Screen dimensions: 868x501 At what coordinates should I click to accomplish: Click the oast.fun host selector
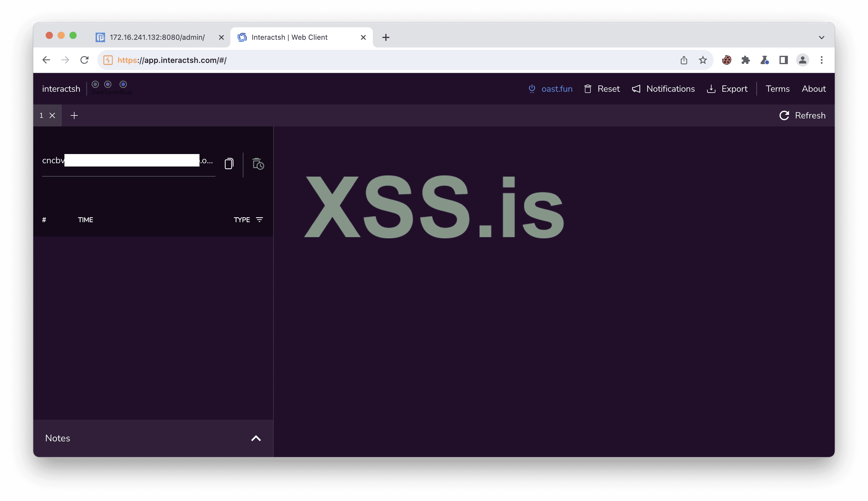coord(551,89)
